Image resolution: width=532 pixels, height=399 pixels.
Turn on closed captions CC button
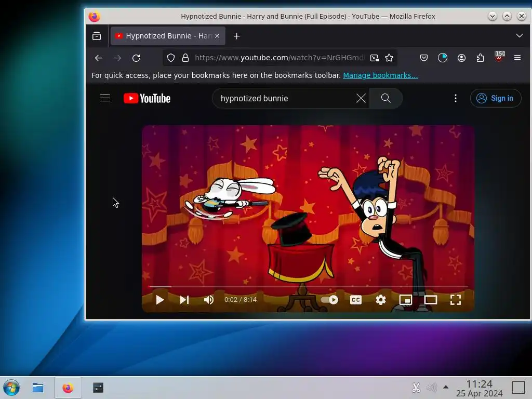click(x=355, y=300)
